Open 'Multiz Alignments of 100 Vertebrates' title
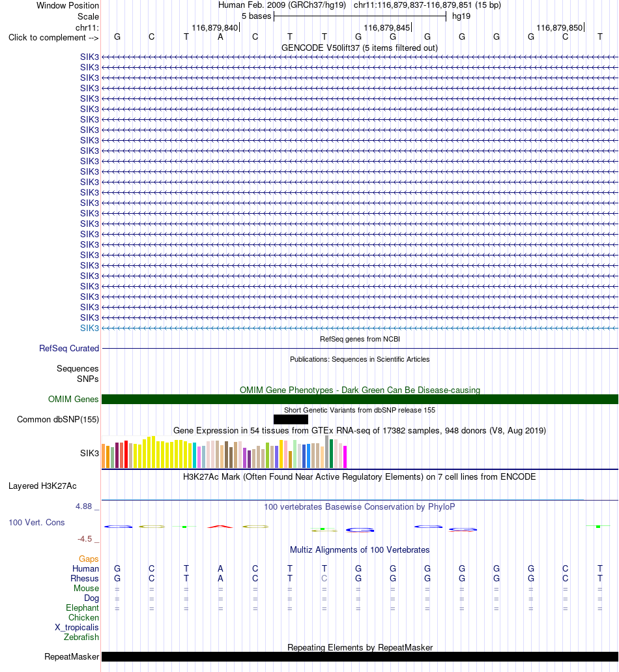619x672 pixels. [360, 550]
